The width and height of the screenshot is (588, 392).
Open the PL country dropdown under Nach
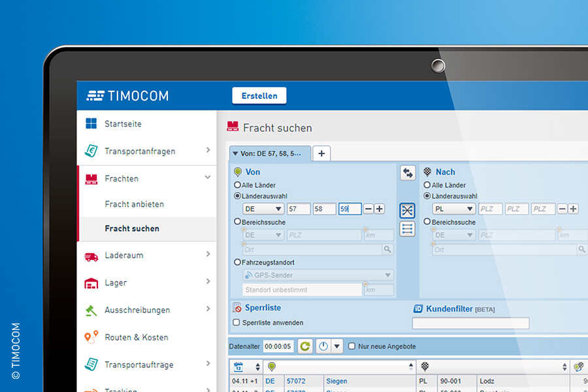[453, 209]
